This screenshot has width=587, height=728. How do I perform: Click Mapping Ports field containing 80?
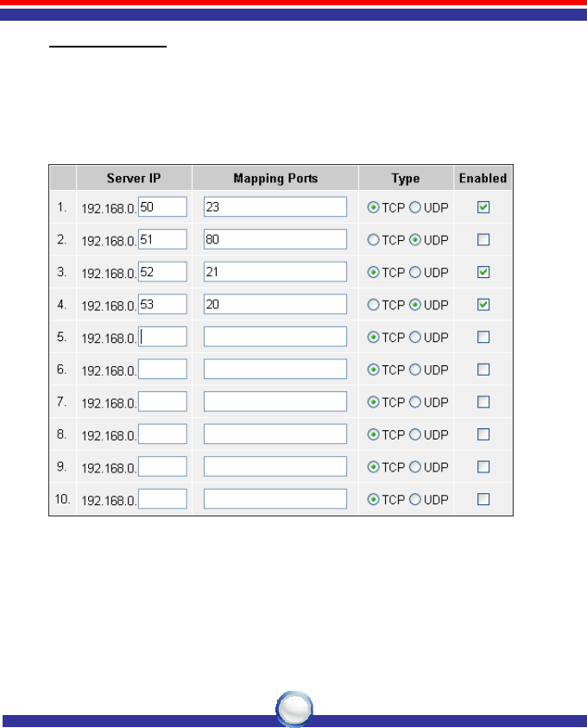275,239
